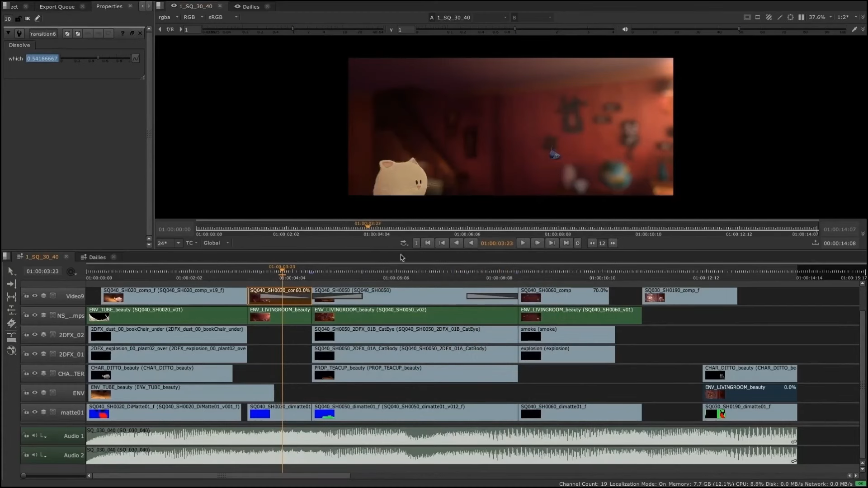Open the Global playback range dropdown
The width and height of the screenshot is (868, 488).
coord(216,243)
